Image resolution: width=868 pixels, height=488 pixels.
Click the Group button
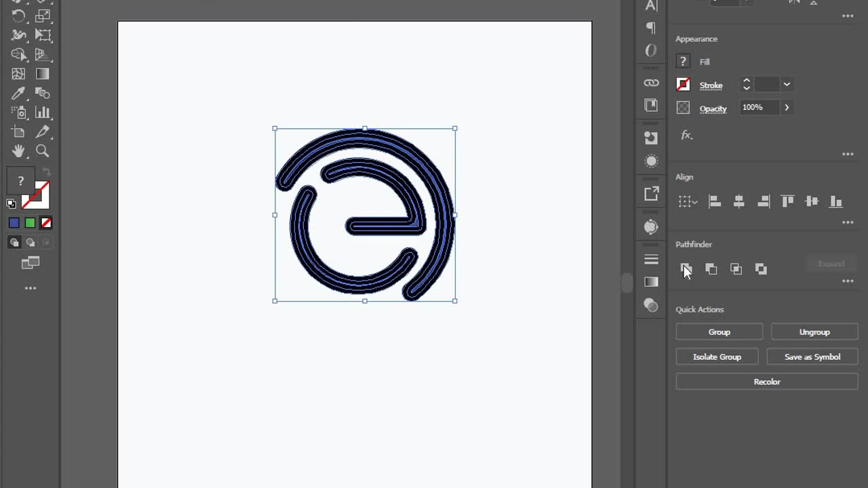(x=719, y=332)
